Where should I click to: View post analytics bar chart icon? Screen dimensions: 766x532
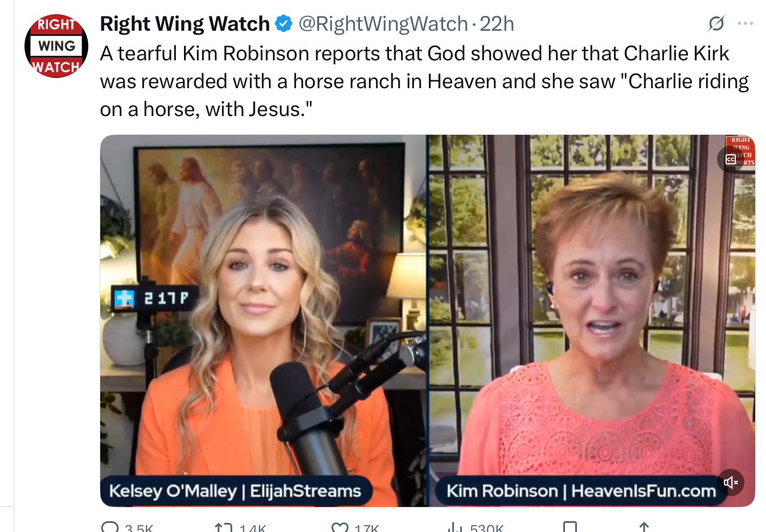[x=455, y=527]
